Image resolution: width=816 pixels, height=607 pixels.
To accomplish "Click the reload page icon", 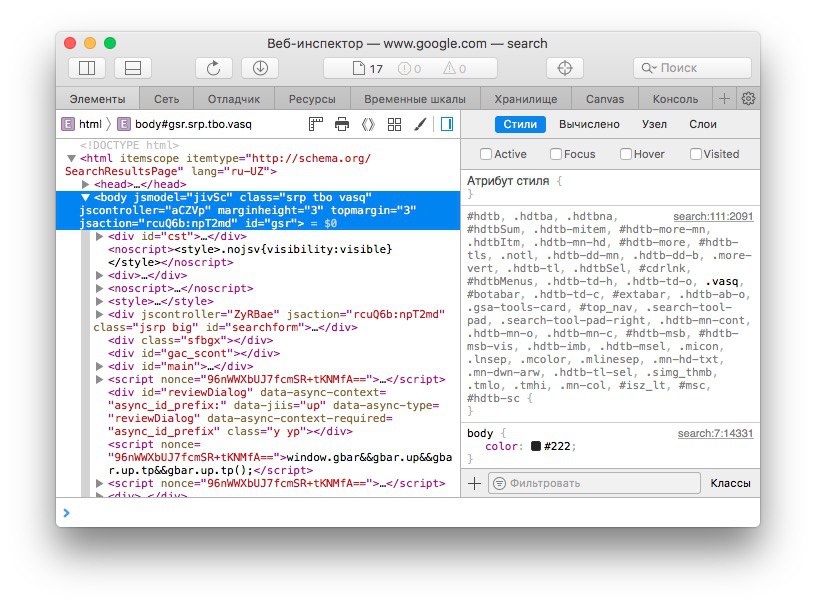I will (214, 68).
